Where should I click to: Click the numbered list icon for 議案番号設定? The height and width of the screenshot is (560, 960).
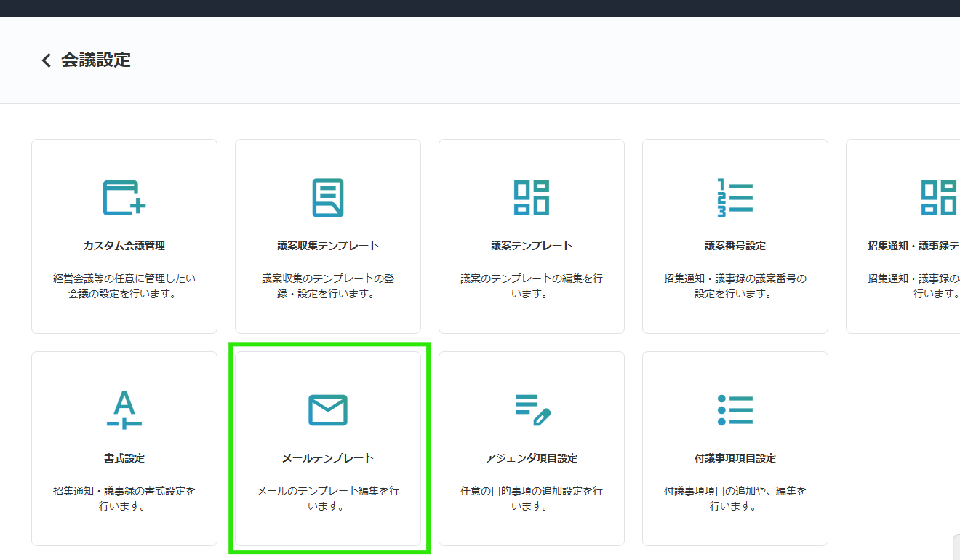[x=735, y=196]
